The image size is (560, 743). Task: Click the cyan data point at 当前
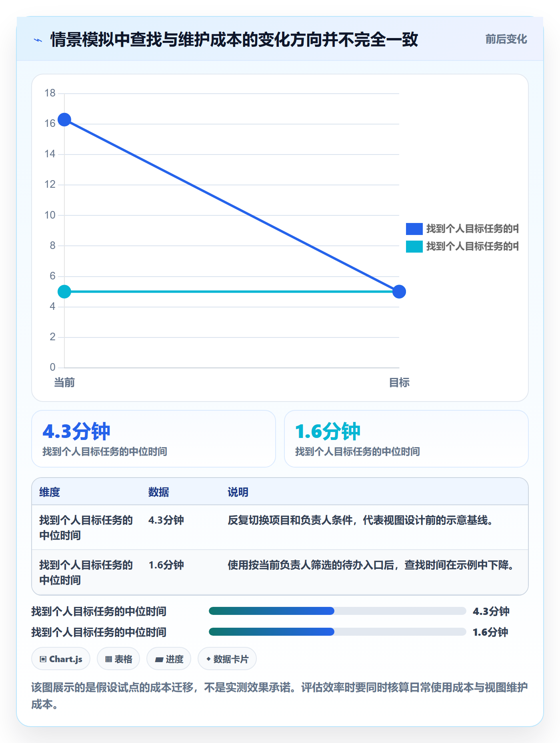64,291
